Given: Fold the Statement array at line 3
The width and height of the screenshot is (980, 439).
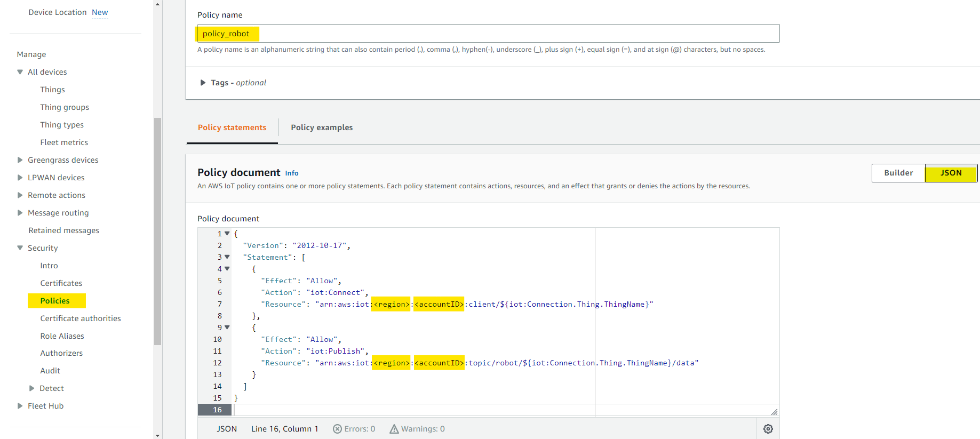Looking at the screenshot, I should point(227,257).
